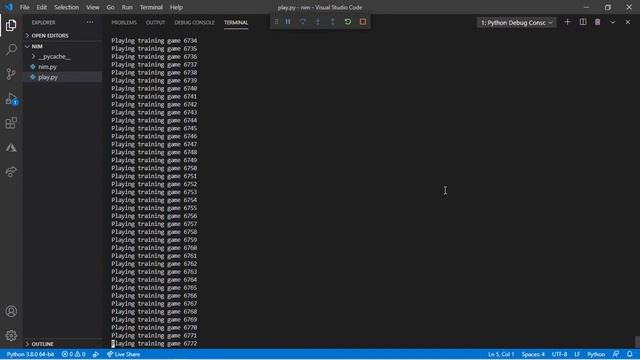Open Explorer more actions ellipsis
Viewport: 640px width, 360px height.
90,22
